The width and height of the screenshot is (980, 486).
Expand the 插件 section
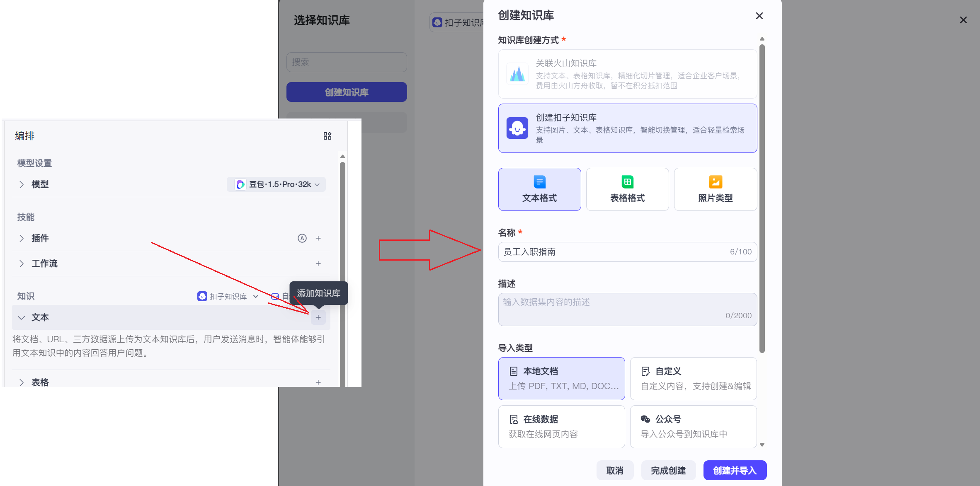[22, 238]
